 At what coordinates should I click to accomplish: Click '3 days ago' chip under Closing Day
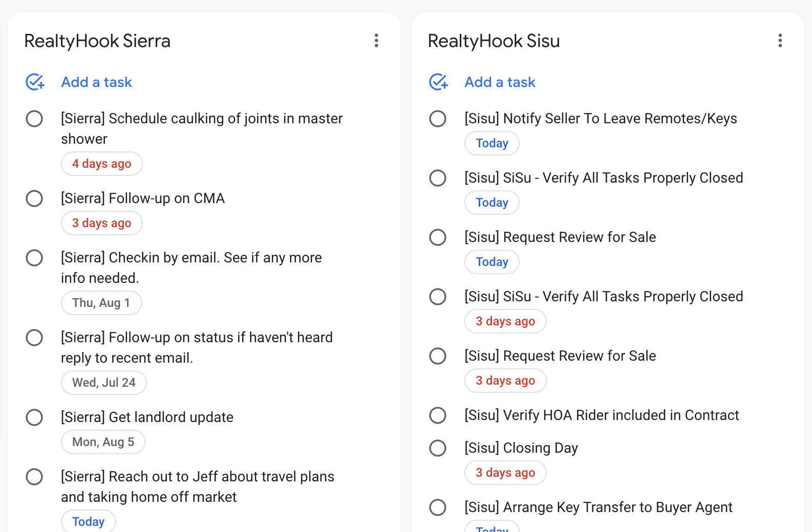coord(505,473)
